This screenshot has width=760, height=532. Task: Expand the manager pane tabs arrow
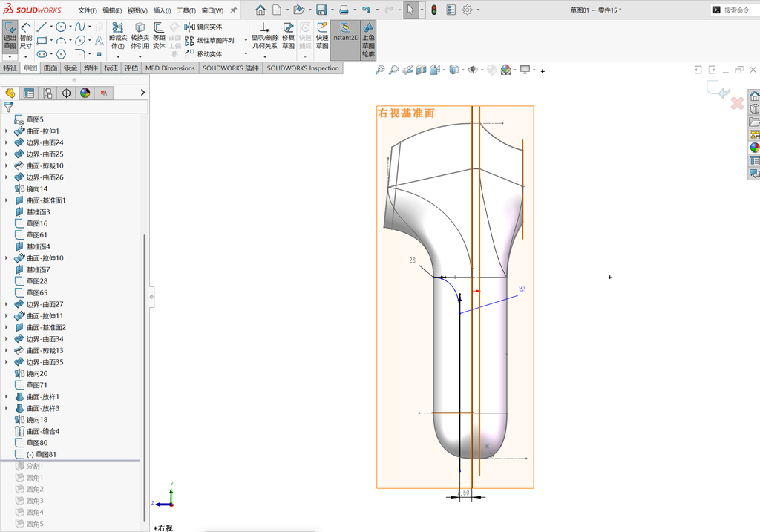click(142, 93)
